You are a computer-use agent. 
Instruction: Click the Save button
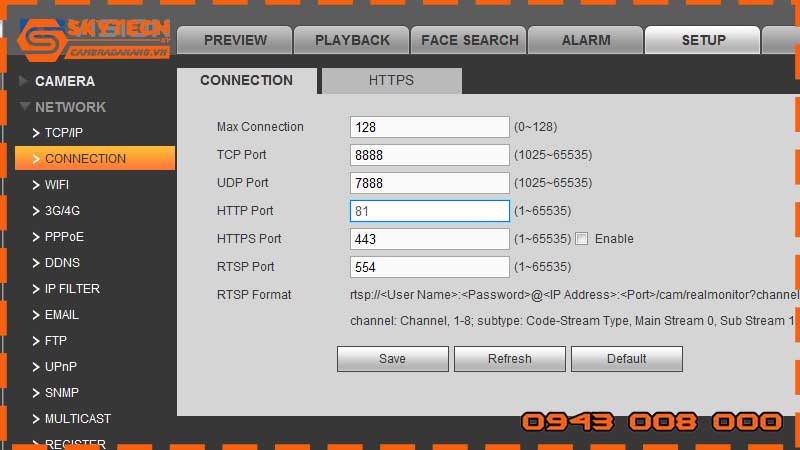(392, 359)
